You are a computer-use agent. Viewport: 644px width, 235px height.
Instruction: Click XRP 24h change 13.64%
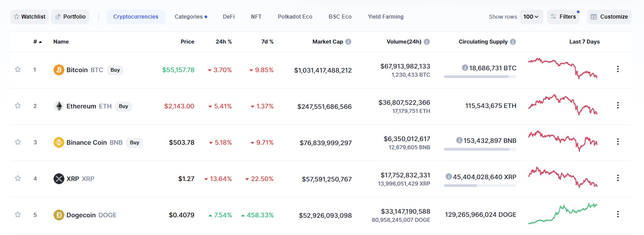(218, 179)
